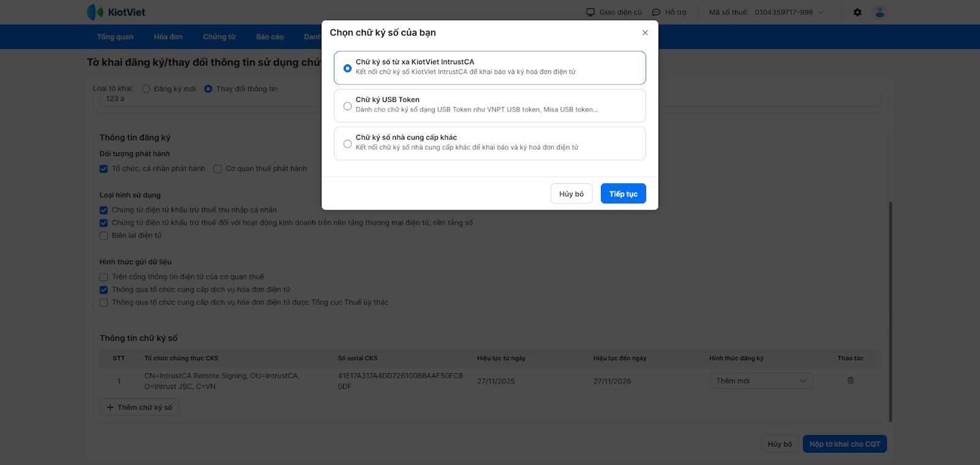Viewport: 980px width, 465px height.
Task: Select Chữ ký USB Token option
Action: point(347,106)
